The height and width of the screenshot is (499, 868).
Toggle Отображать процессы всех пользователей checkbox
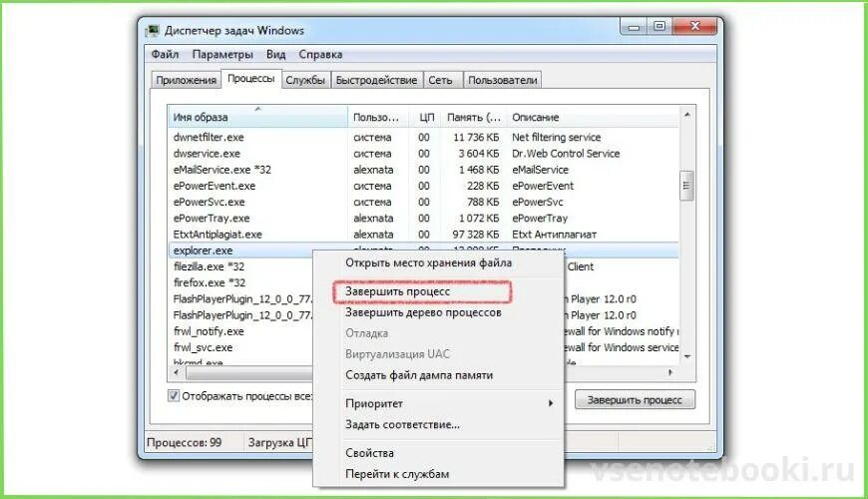coord(174,395)
